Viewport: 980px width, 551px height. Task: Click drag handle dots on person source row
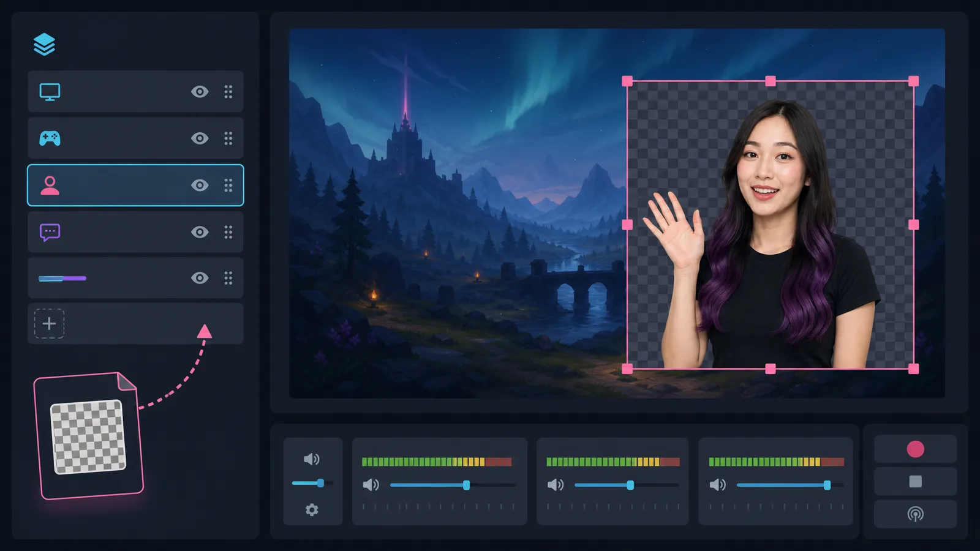pyautogui.click(x=228, y=186)
